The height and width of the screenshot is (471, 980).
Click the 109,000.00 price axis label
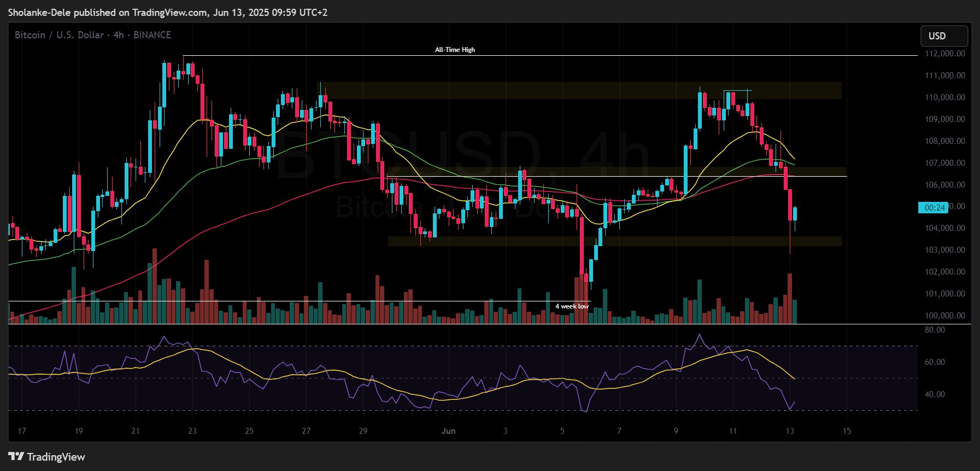(x=945, y=119)
